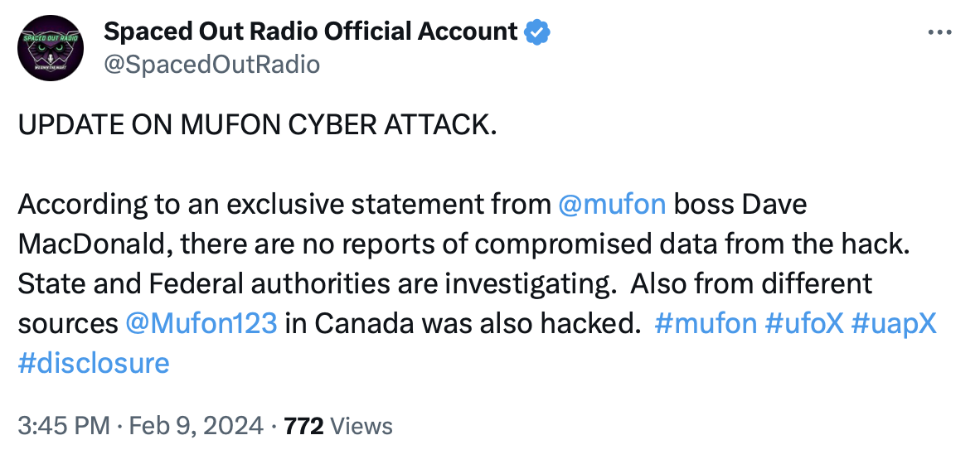Click the 'in Canada was also hacked' text
Image resolution: width=980 pixels, height=469 pixels.
tap(463, 323)
